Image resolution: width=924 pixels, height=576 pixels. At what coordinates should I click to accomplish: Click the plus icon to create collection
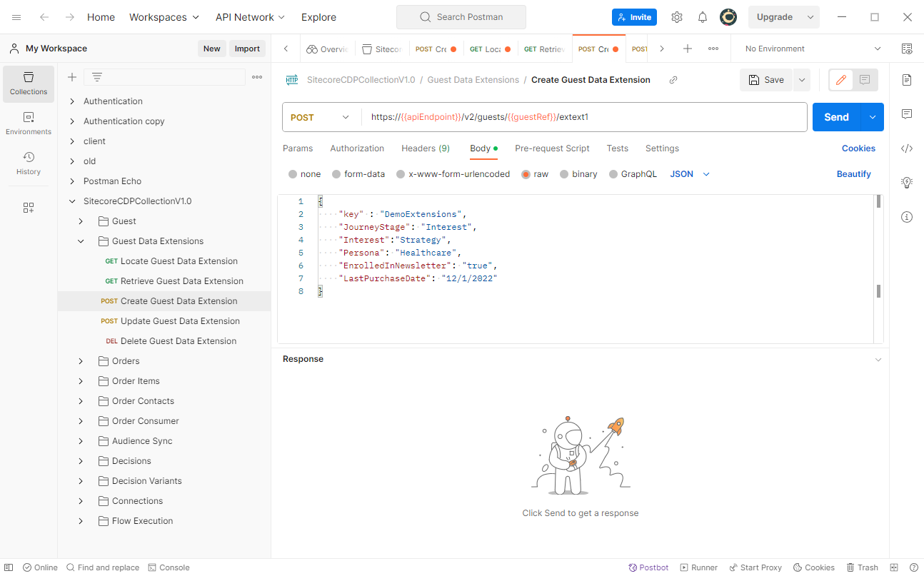pyautogui.click(x=71, y=77)
